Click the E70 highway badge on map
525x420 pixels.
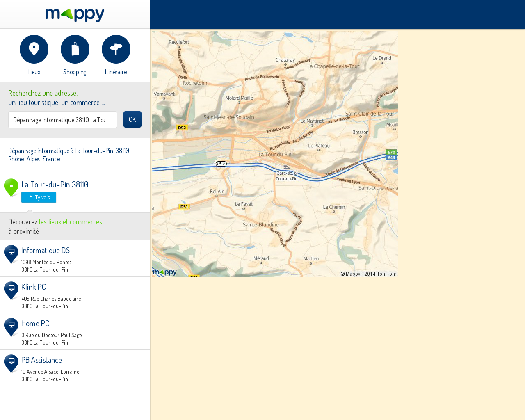click(391, 152)
